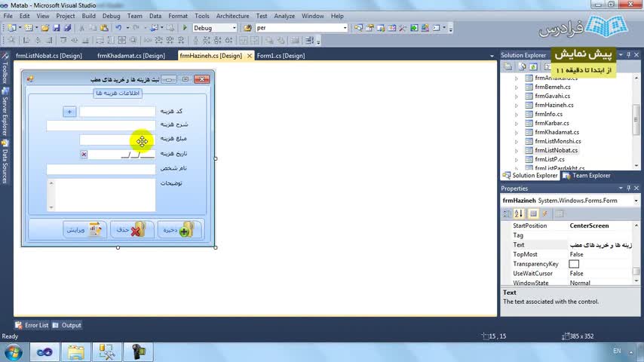
Task: Open the Error List panel tab
Action: point(32,325)
